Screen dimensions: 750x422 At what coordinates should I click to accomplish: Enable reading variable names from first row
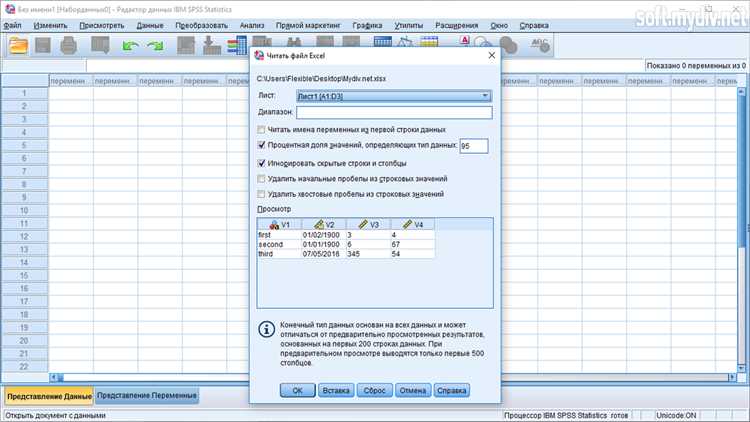pyautogui.click(x=262, y=130)
